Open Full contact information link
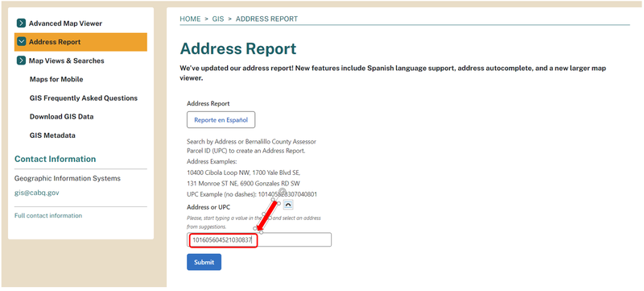Image resolution: width=644 pixels, height=291 pixels. pos(48,215)
